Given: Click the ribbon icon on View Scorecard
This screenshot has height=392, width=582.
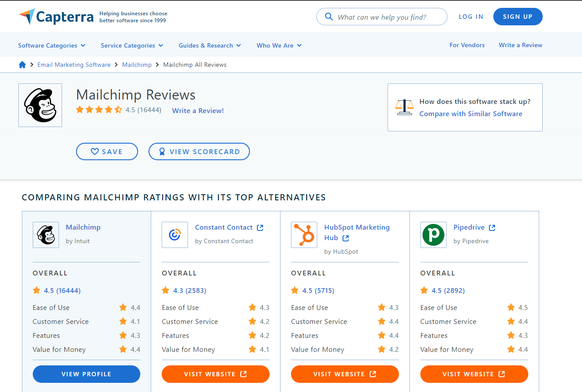Looking at the screenshot, I should click(162, 151).
